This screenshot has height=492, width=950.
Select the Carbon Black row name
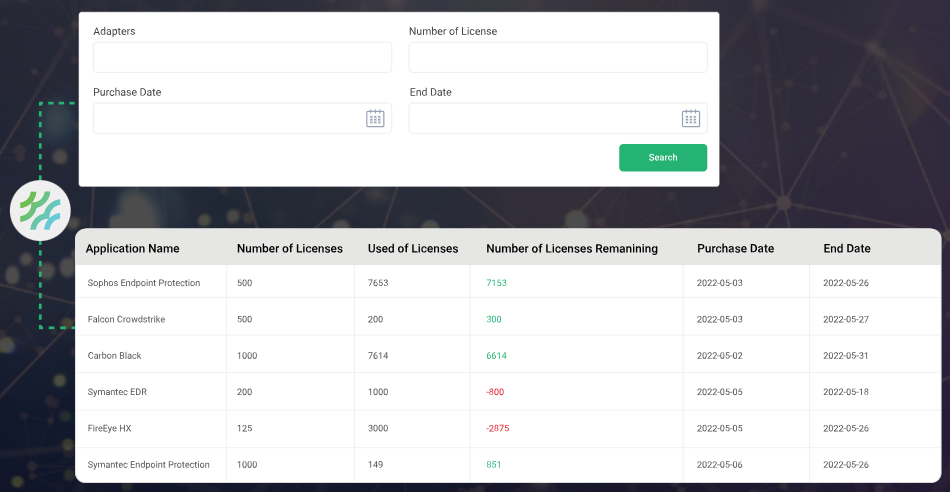115,356
